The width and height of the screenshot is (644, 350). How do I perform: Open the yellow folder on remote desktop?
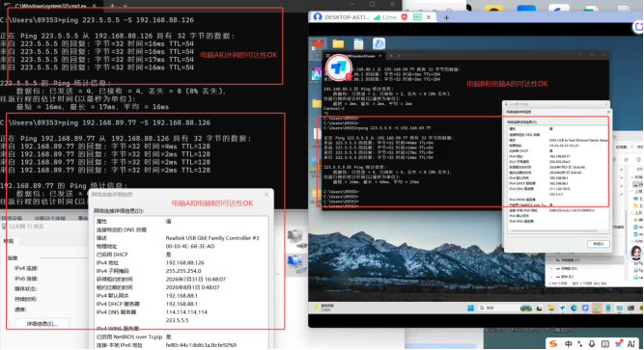[x=338, y=43]
